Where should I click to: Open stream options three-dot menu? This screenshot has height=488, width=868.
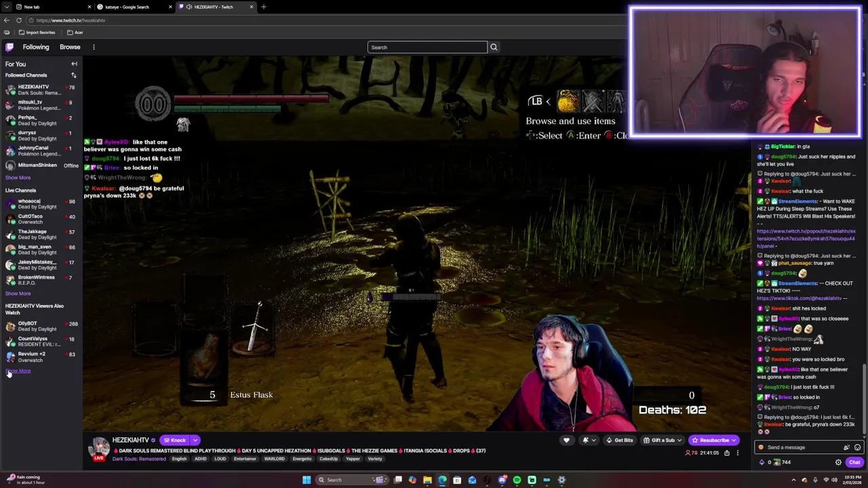coord(738,453)
